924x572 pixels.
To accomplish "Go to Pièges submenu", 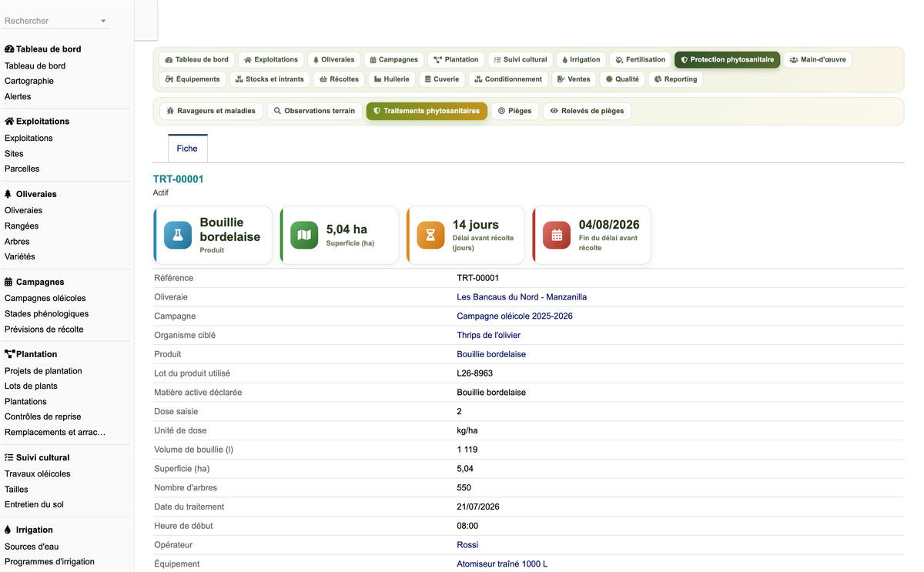I will click(515, 111).
